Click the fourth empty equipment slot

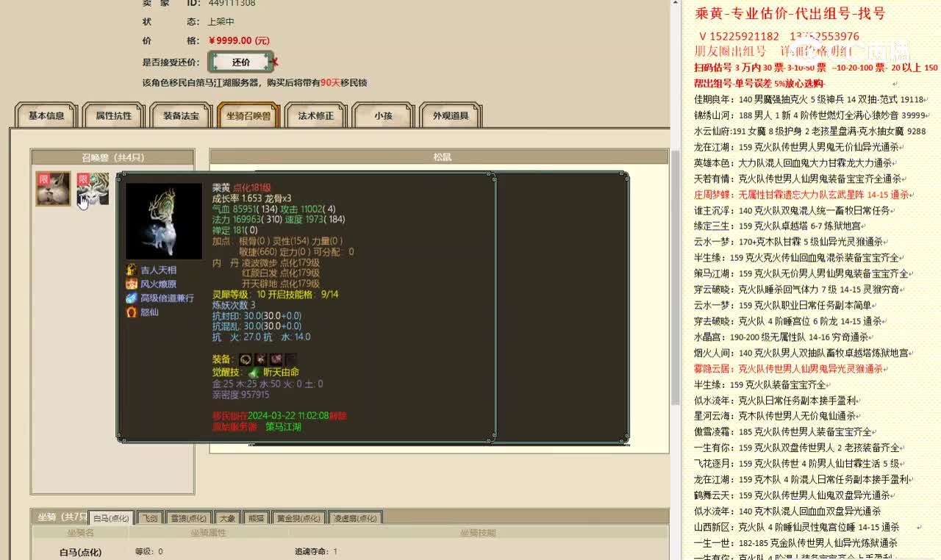[291, 359]
